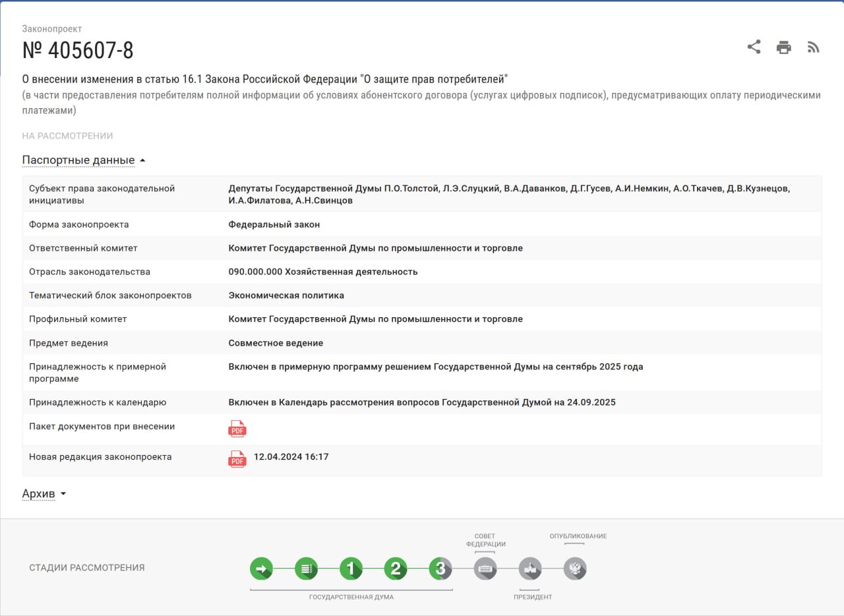Click the share icon in the header
The image size is (844, 616).
[754, 47]
